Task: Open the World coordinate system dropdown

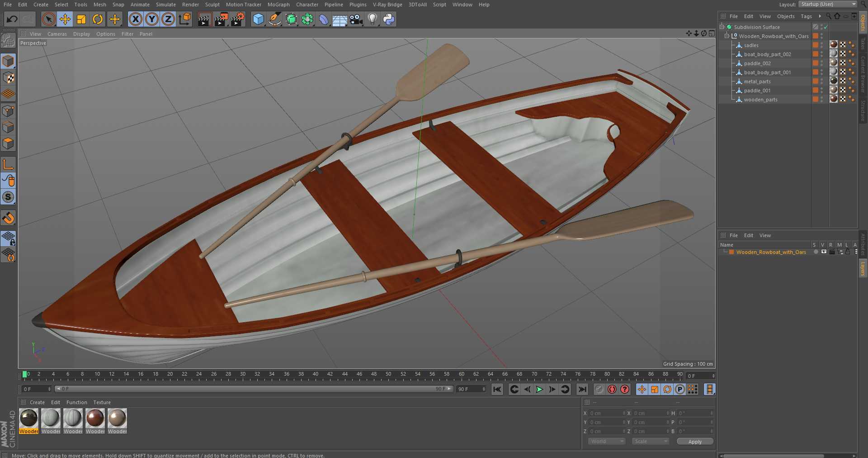Action: tap(606, 441)
